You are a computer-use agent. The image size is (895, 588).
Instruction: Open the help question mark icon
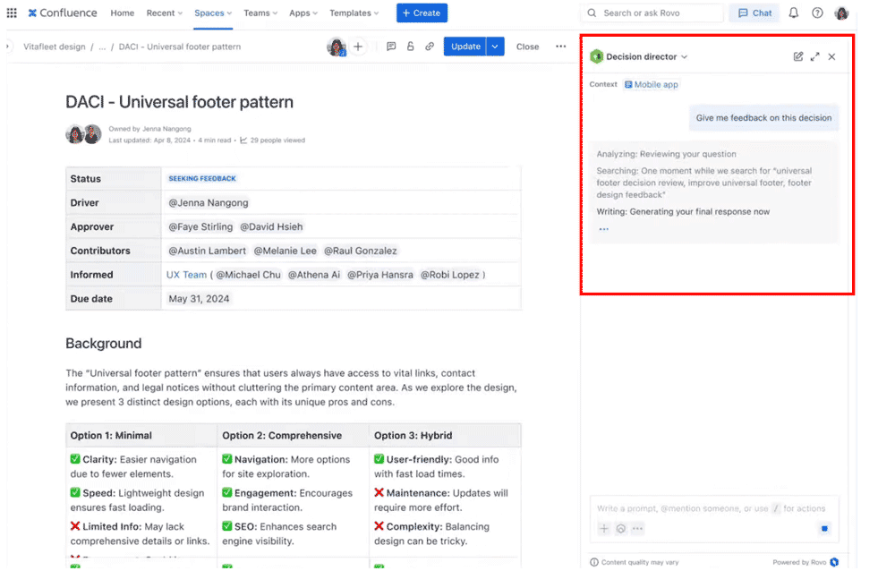[817, 13]
